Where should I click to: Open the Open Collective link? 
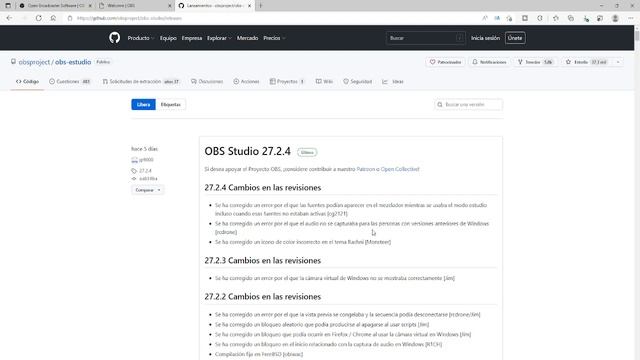400,169
